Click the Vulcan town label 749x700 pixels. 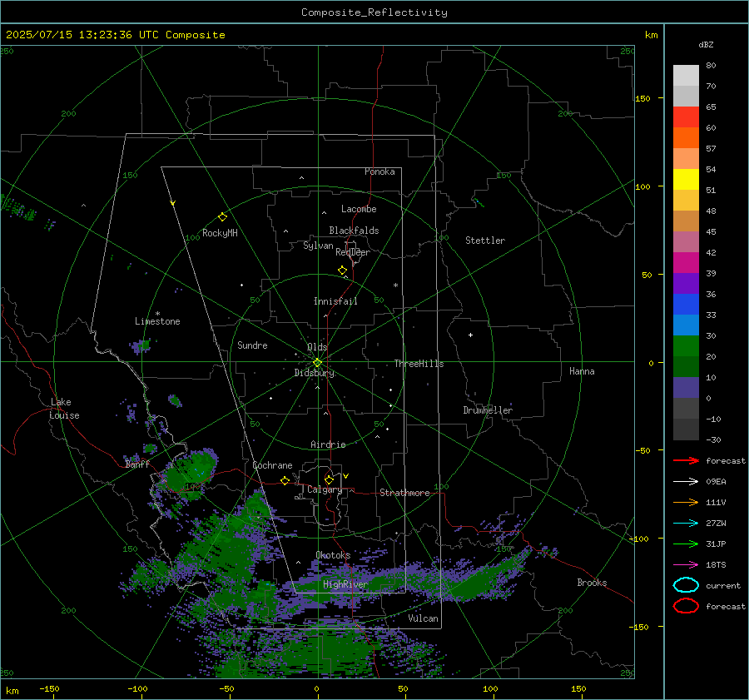click(424, 618)
